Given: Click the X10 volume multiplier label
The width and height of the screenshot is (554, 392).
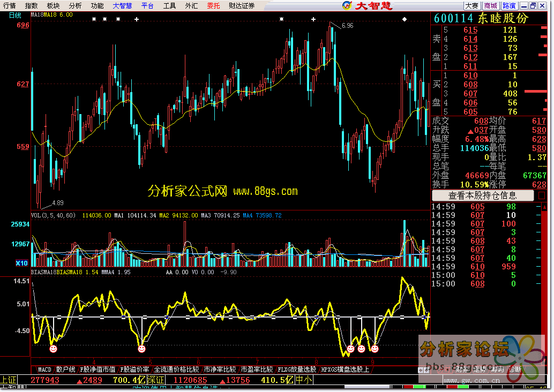Looking at the screenshot, I should (x=21, y=263).
